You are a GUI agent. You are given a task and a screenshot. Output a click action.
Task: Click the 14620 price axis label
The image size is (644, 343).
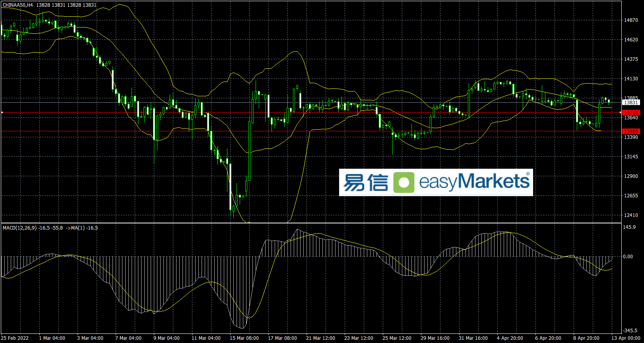(631, 40)
